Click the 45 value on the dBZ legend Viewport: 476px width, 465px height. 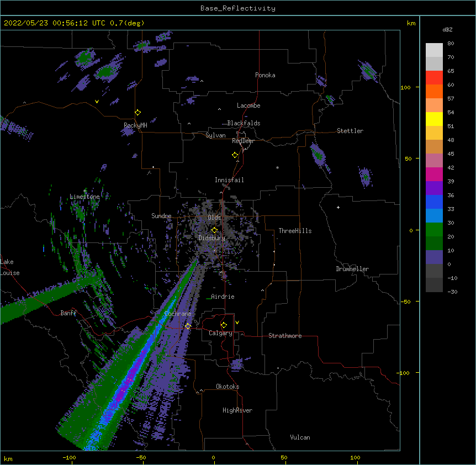pyautogui.click(x=451, y=154)
